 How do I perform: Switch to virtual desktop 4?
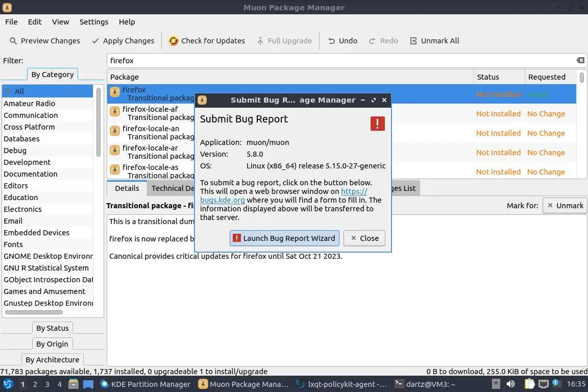pyautogui.click(x=59, y=384)
